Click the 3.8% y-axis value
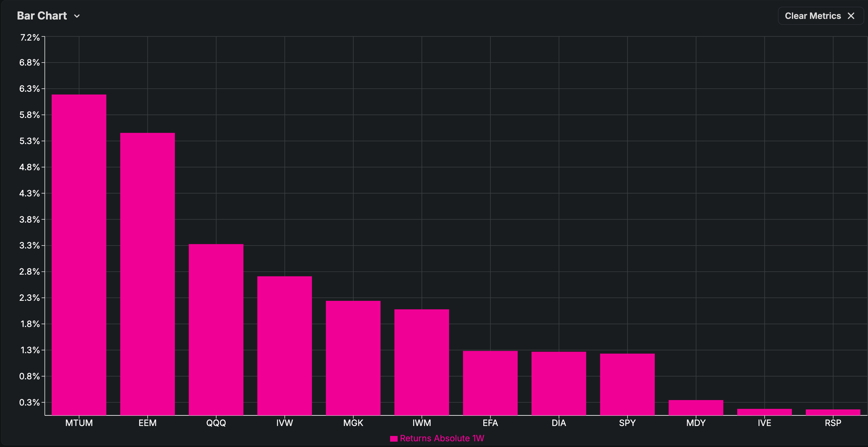868x447 pixels. point(30,220)
